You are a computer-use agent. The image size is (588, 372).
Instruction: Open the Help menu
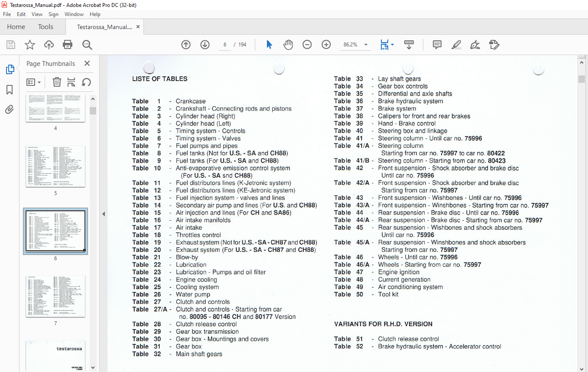[x=95, y=14]
